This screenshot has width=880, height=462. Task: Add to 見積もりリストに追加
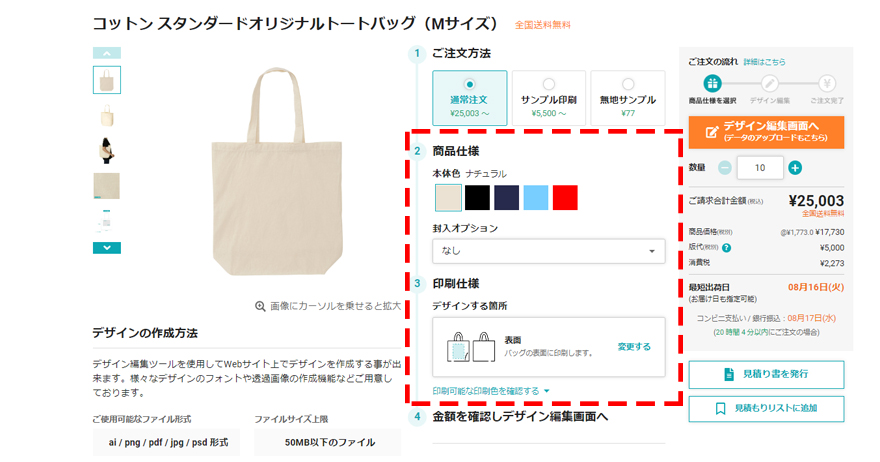click(x=766, y=408)
